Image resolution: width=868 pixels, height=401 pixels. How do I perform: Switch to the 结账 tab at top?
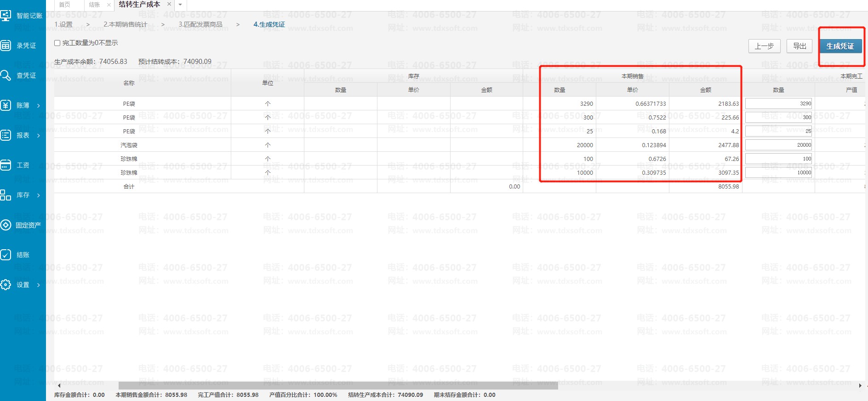(94, 5)
